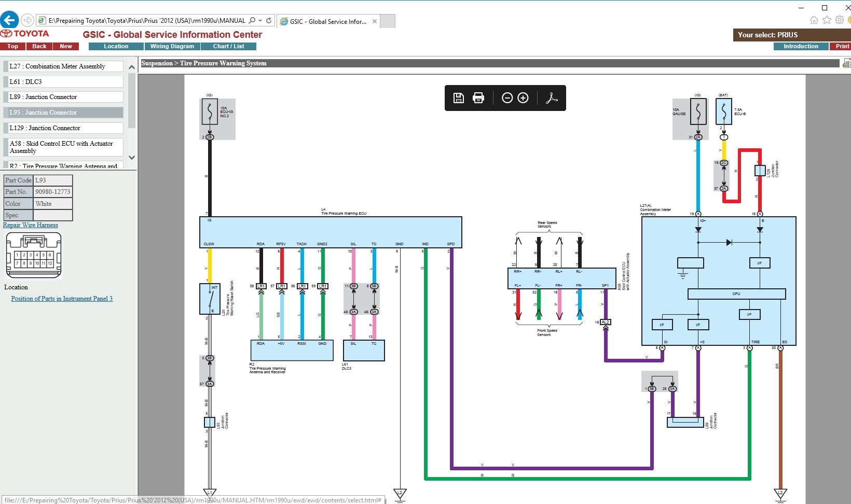Select L129 Junction Connector item
The width and height of the screenshot is (851, 504).
(63, 128)
